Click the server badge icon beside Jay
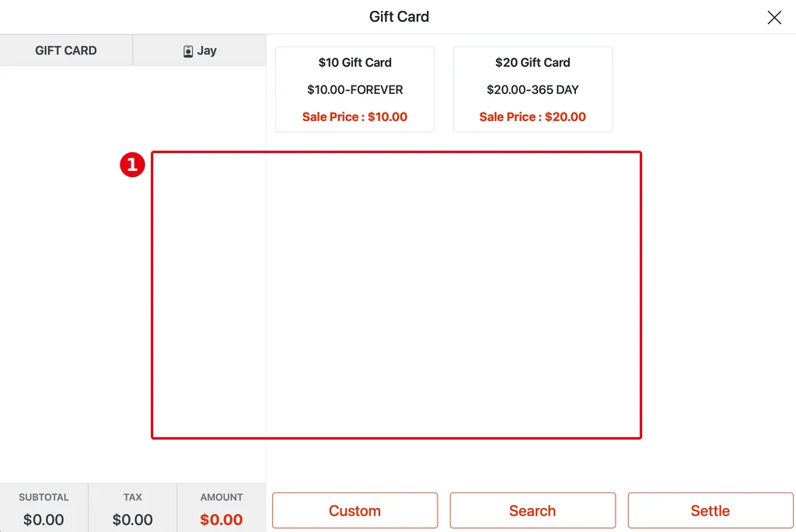The height and width of the screenshot is (532, 796). click(188, 51)
